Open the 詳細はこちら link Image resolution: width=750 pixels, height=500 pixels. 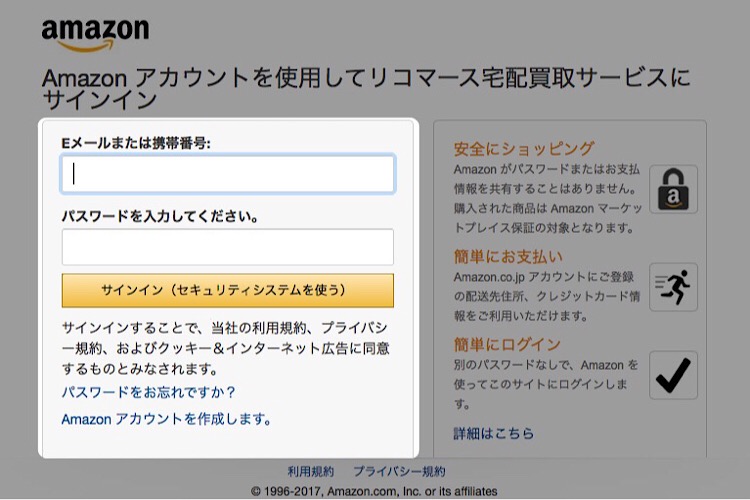coord(493,434)
